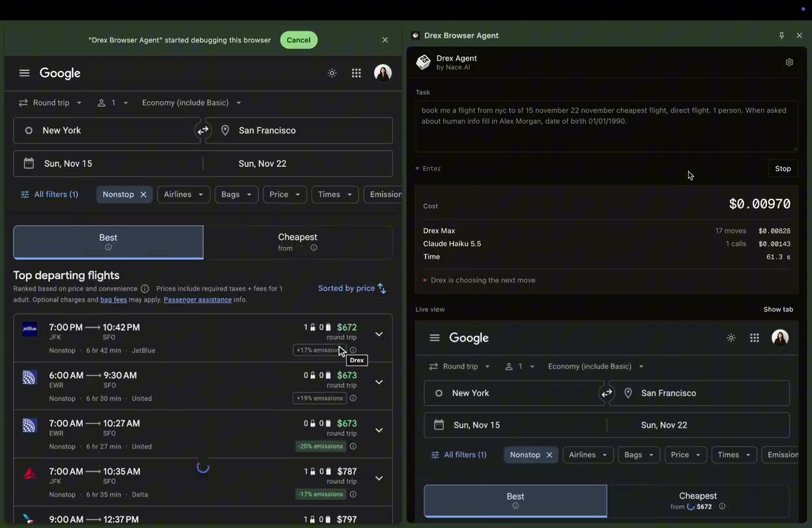Click emissions info icon on 6:00 AM United flight
This screenshot has width=812, height=528.
click(353, 398)
